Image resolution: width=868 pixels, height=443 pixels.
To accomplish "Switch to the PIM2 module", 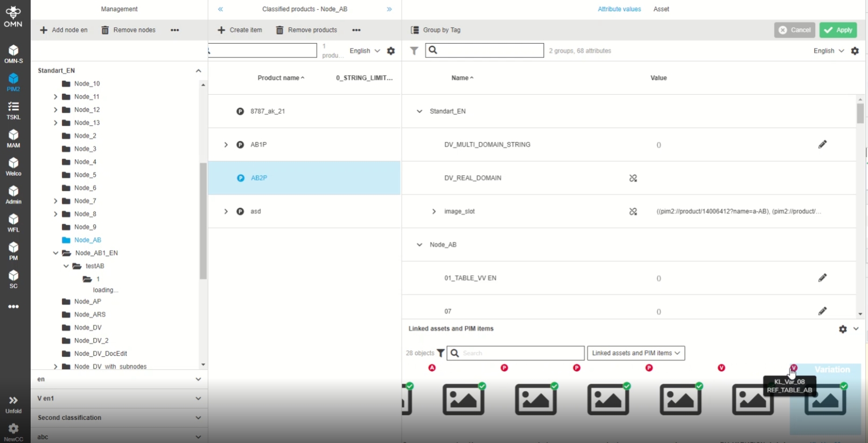I will coord(13,82).
